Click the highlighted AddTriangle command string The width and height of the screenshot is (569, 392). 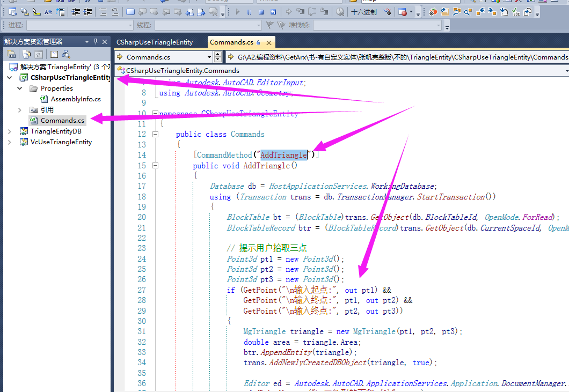(x=284, y=155)
